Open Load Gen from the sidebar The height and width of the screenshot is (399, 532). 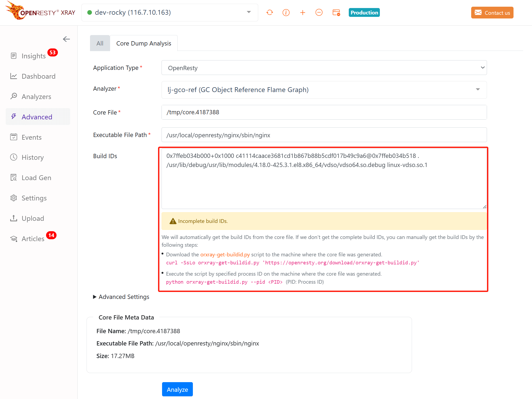pyautogui.click(x=36, y=178)
